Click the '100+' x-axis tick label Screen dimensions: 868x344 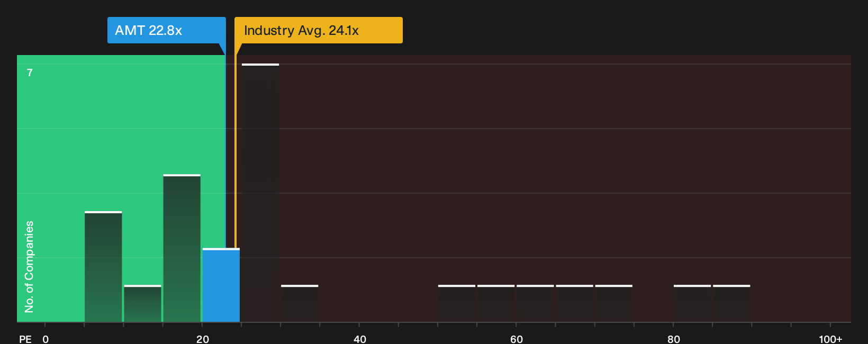pyautogui.click(x=830, y=339)
